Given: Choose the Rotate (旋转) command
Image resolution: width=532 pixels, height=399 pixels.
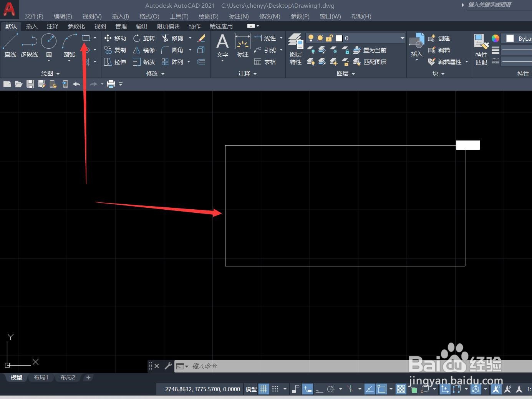Looking at the screenshot, I should (144, 38).
